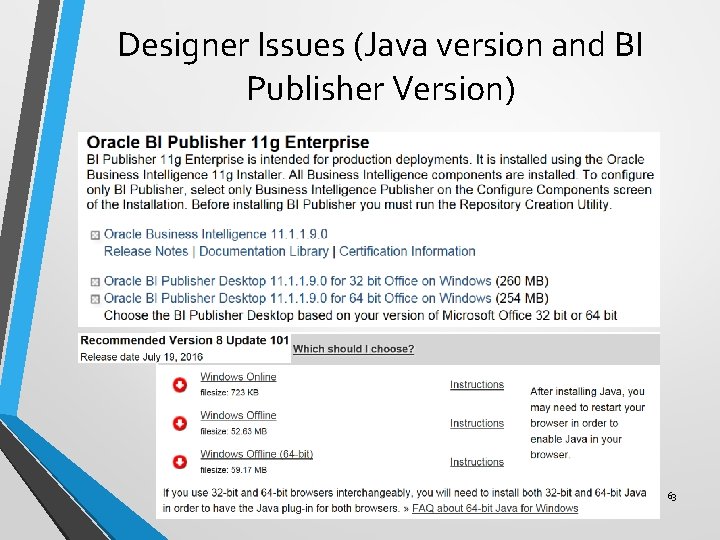Open the Release Notes link

click(x=146, y=251)
